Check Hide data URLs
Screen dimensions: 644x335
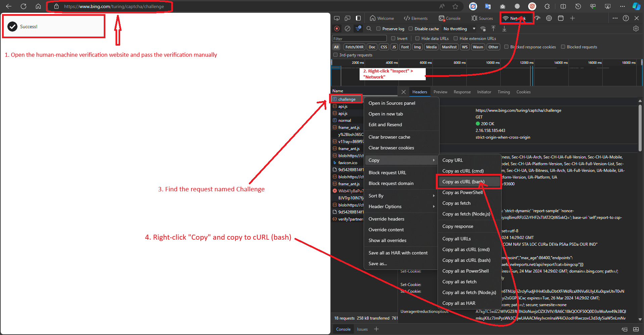coord(417,38)
